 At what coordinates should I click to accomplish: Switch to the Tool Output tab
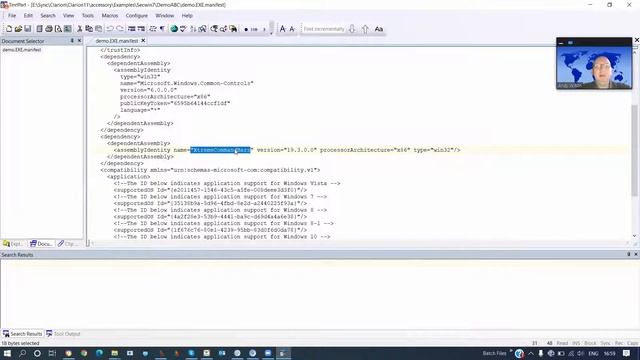[x=63, y=334]
